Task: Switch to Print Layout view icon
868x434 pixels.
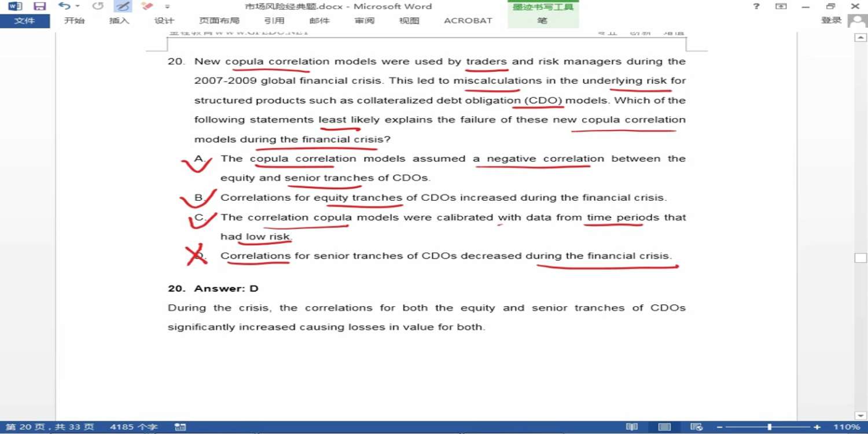Action: (664, 427)
